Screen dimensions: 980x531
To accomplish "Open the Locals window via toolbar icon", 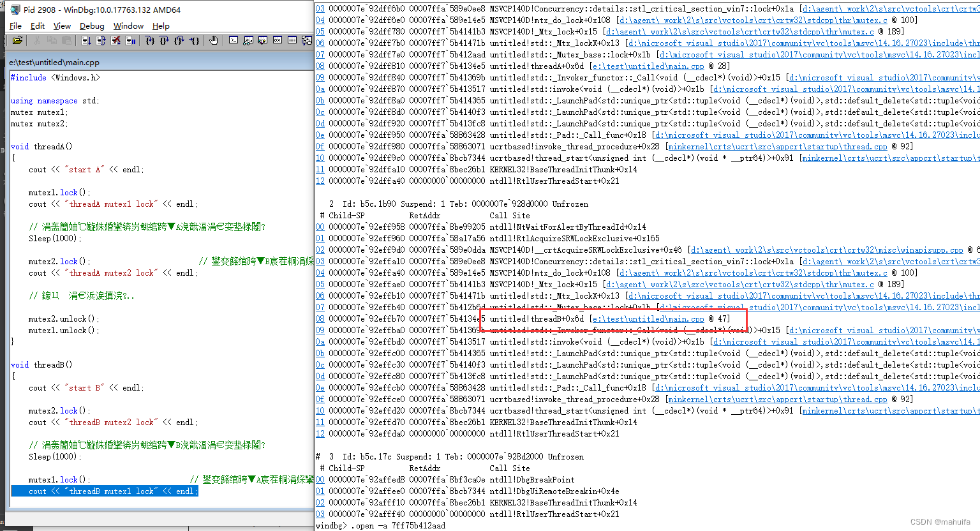I will click(x=263, y=40).
